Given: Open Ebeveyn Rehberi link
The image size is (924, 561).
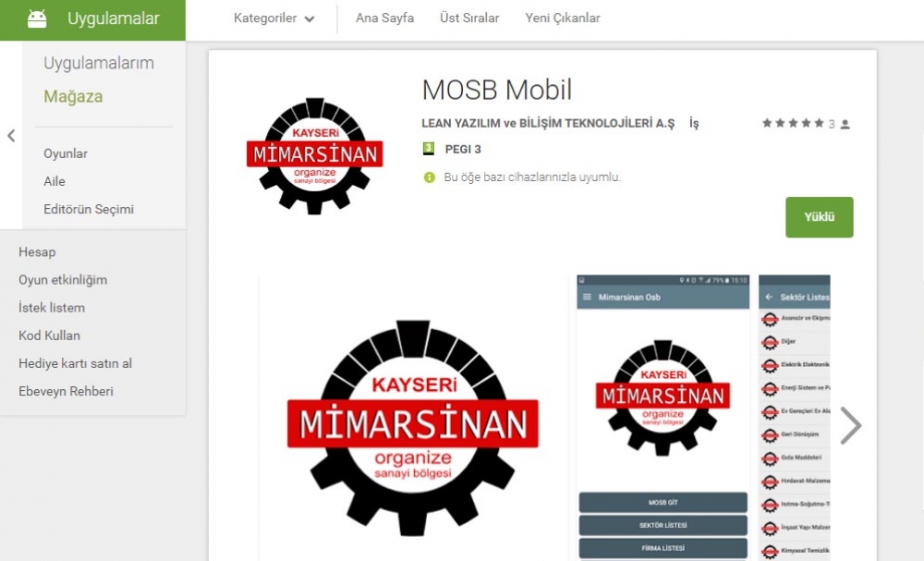Looking at the screenshot, I should coord(66,391).
